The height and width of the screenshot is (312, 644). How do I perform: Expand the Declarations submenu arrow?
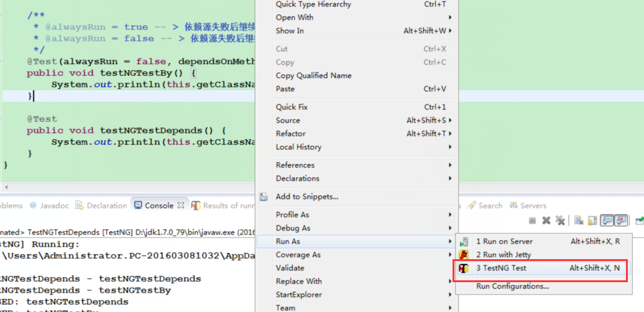tap(450, 178)
